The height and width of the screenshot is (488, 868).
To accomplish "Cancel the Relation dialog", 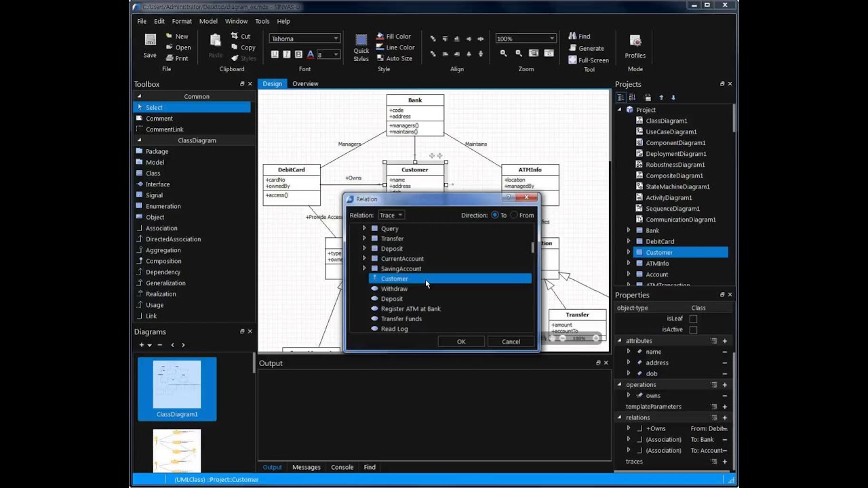I will click(511, 342).
